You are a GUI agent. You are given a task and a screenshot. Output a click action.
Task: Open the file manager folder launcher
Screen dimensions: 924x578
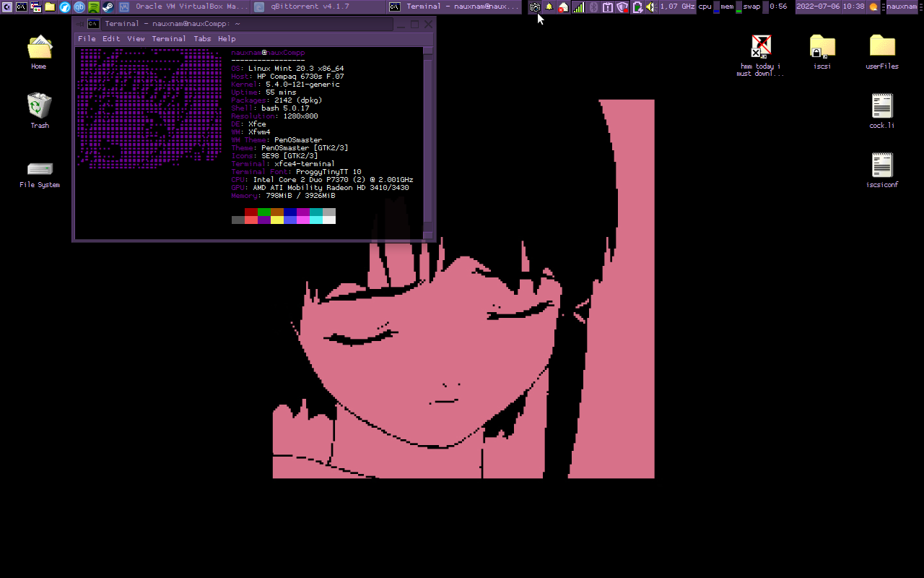(50, 7)
